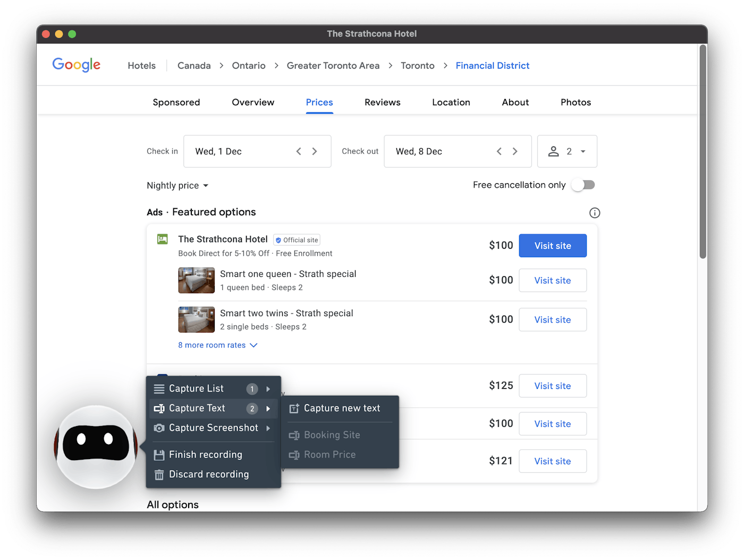The width and height of the screenshot is (744, 560).
Task: Click the Capture new text icon item
Action: [x=335, y=409]
